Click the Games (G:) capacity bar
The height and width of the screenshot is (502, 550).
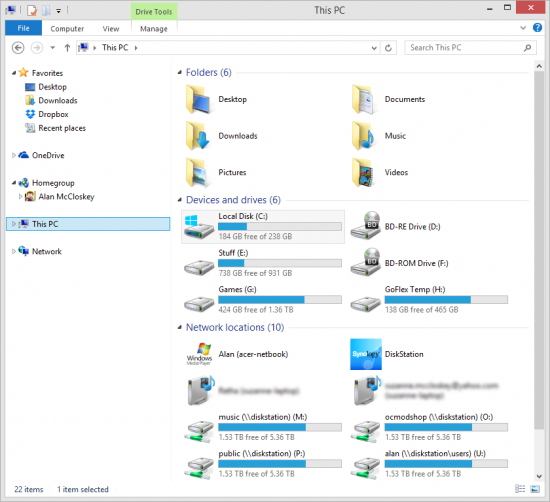pos(280,300)
